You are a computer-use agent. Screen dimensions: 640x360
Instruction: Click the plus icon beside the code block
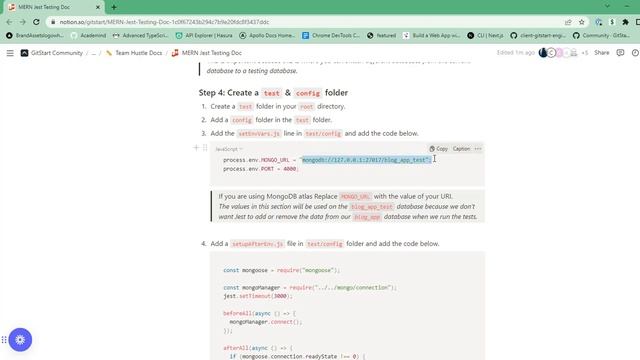click(196, 147)
